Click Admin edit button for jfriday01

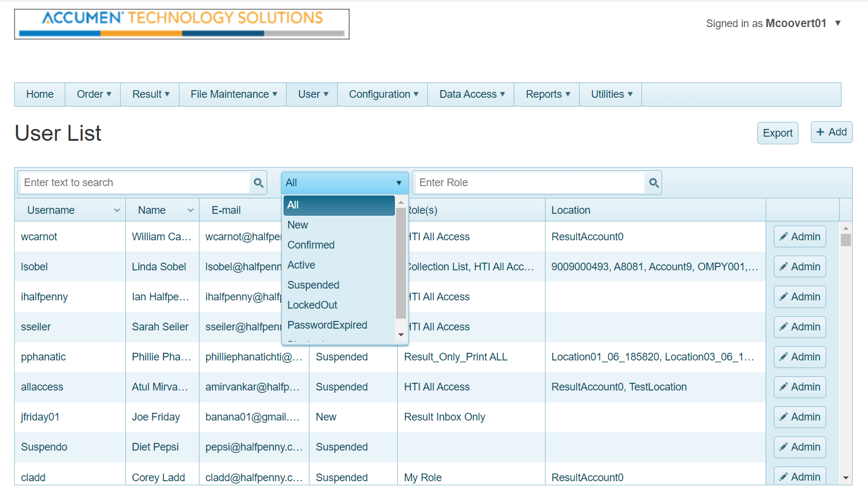click(800, 417)
